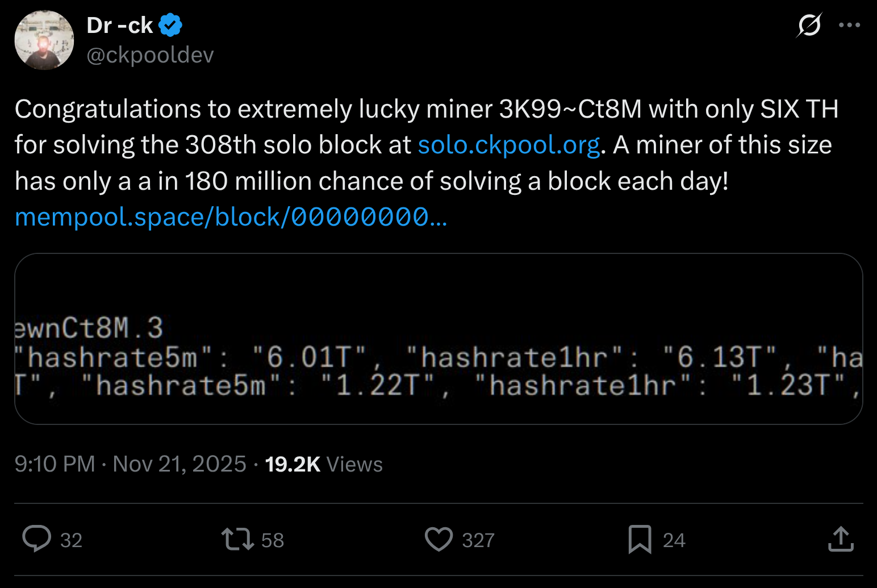Viewport: 877px width, 588px height.
Task: Like the post with heart icon
Action: tap(438, 539)
